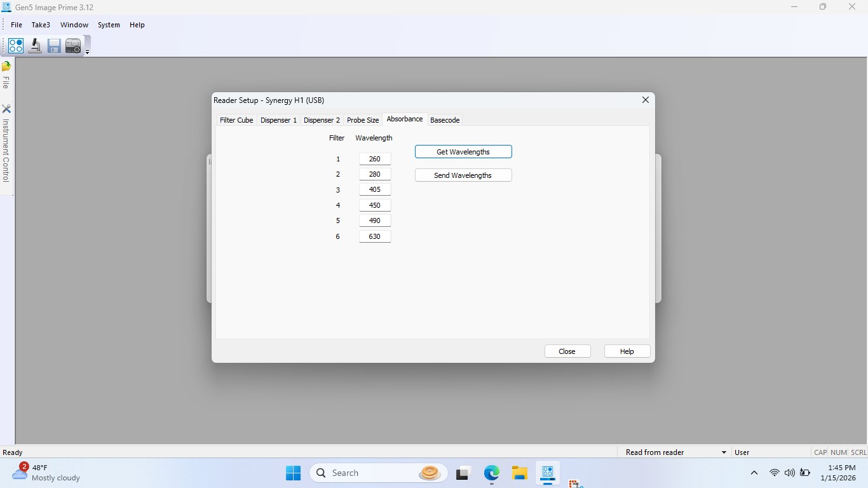Click the Filter 3 wavelength field (405)

[x=375, y=189]
